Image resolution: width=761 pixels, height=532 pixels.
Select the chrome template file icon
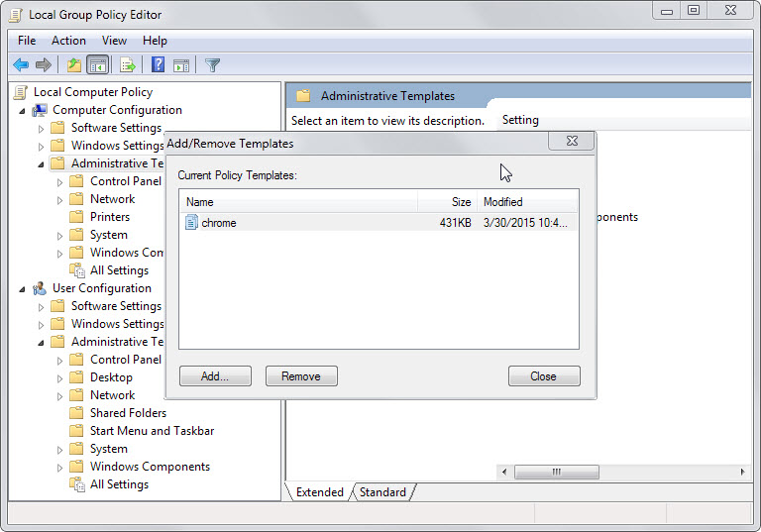[191, 222]
